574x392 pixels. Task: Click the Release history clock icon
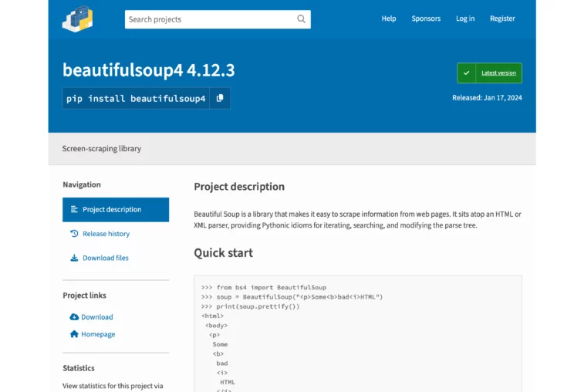(74, 234)
